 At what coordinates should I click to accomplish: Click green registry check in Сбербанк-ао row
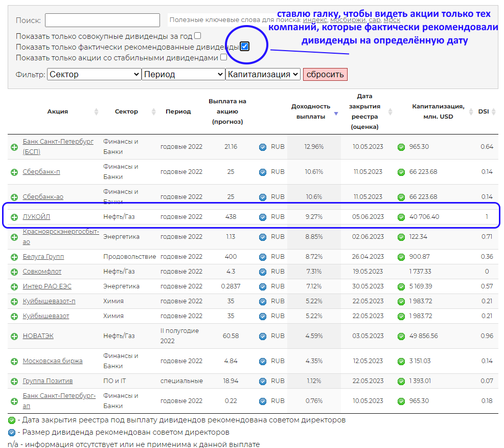401,197
